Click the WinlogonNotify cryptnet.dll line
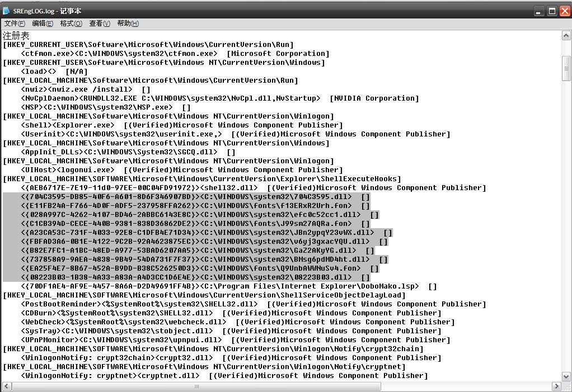This screenshot has height=392, width=572. pyautogui.click(x=224, y=376)
